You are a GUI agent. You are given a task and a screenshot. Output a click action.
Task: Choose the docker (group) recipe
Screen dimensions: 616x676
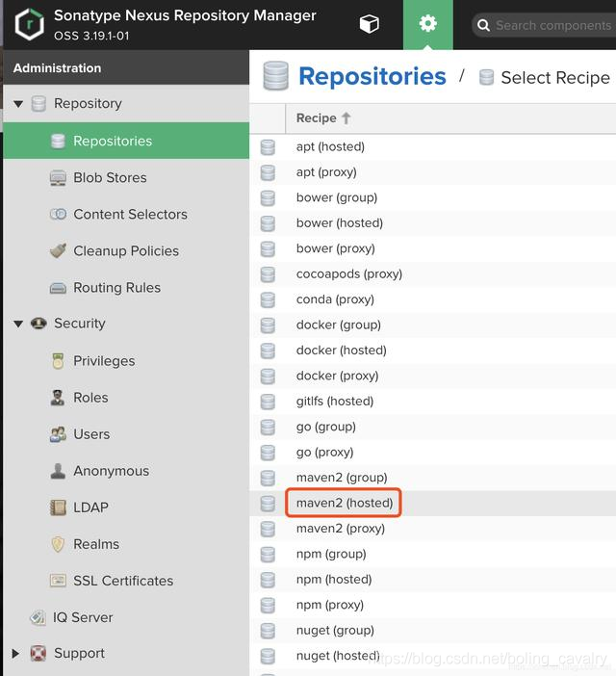[x=432, y=325]
